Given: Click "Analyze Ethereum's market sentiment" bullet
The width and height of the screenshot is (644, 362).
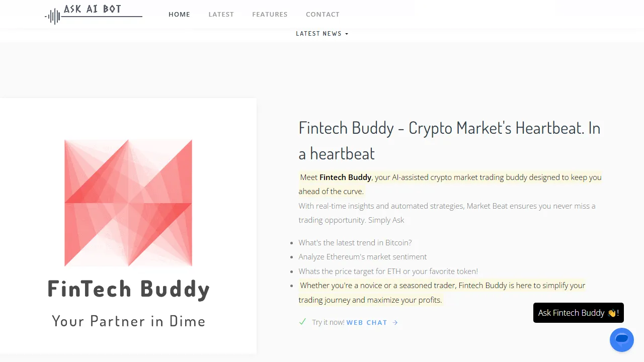Looking at the screenshot, I should coord(362,257).
